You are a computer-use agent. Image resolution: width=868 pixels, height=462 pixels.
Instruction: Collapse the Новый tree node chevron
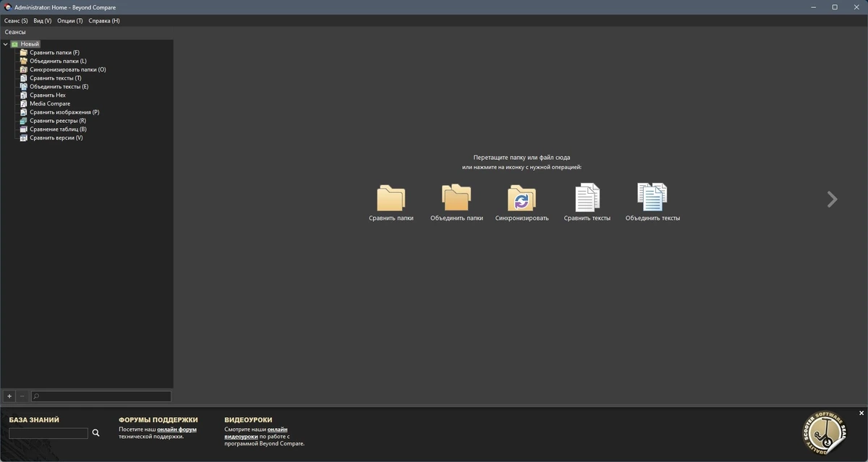pyautogui.click(x=6, y=44)
